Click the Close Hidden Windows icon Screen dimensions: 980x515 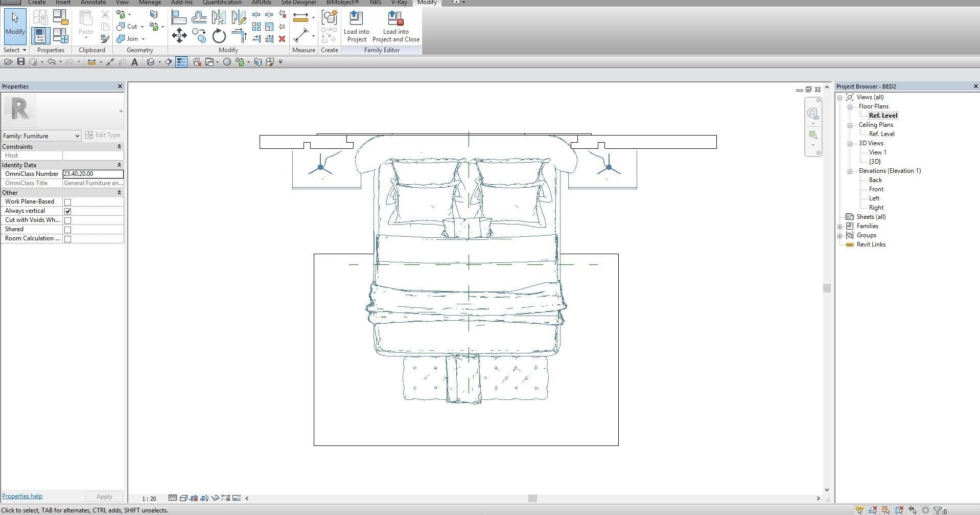point(197,62)
